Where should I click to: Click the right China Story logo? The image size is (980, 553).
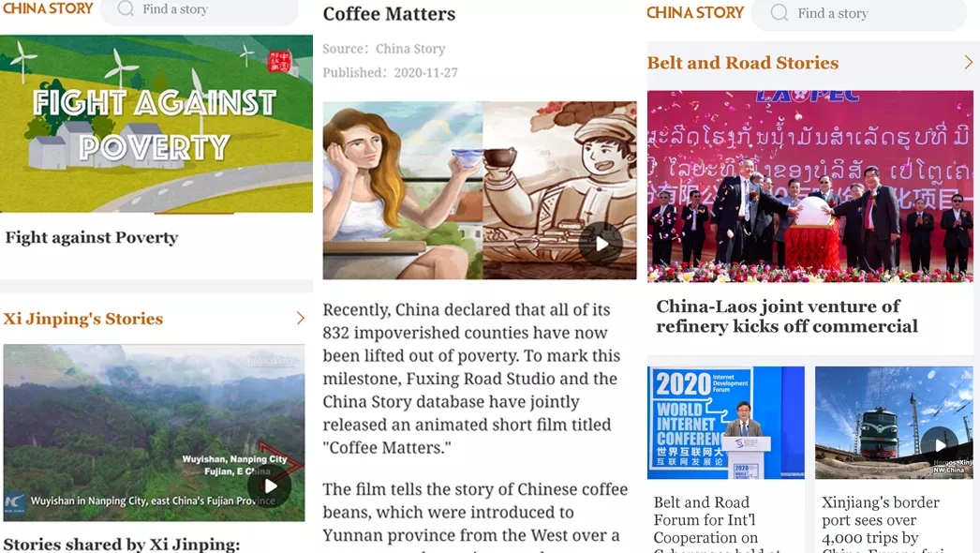coord(695,12)
